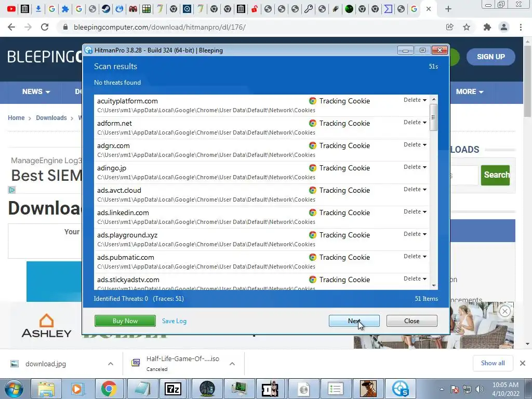The height and width of the screenshot is (399, 532).
Task: Open the red padlock browser tab
Action: tap(254, 9)
